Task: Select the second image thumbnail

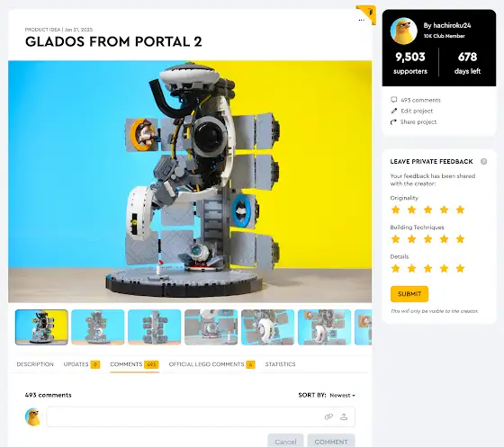Action: click(x=98, y=326)
